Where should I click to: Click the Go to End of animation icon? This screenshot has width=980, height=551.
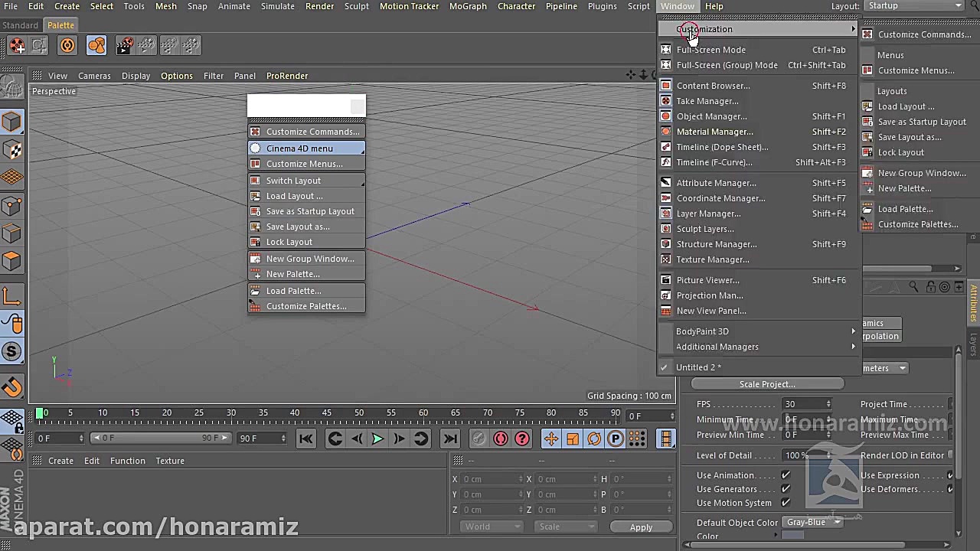coord(450,439)
